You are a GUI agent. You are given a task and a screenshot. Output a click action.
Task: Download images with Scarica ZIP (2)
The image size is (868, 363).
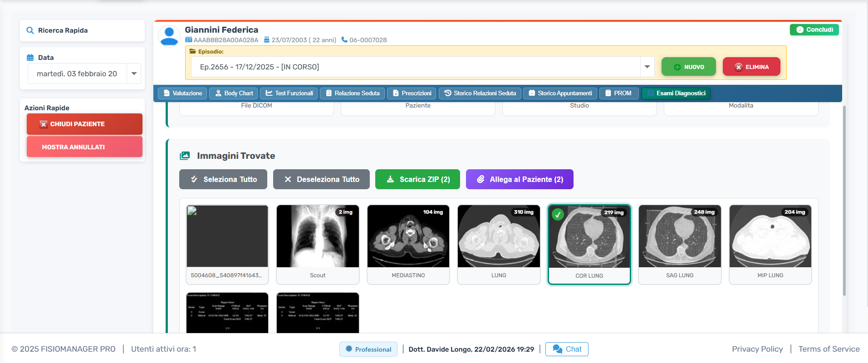417,179
